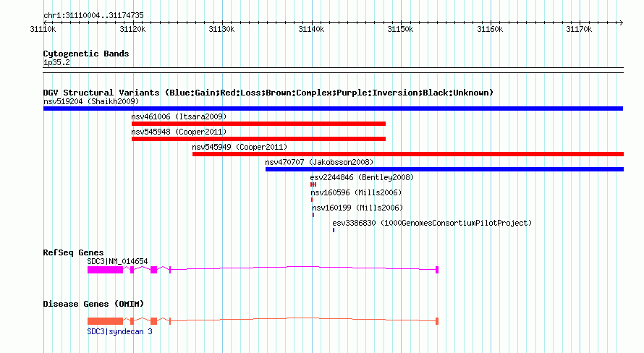644x353 pixels.
Task: Click the nsv461006 (Itsara2009) label
Action: (179, 116)
